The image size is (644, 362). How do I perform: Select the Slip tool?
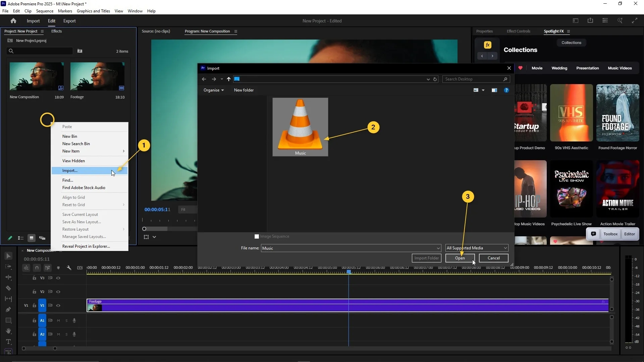pyautogui.click(x=8, y=299)
